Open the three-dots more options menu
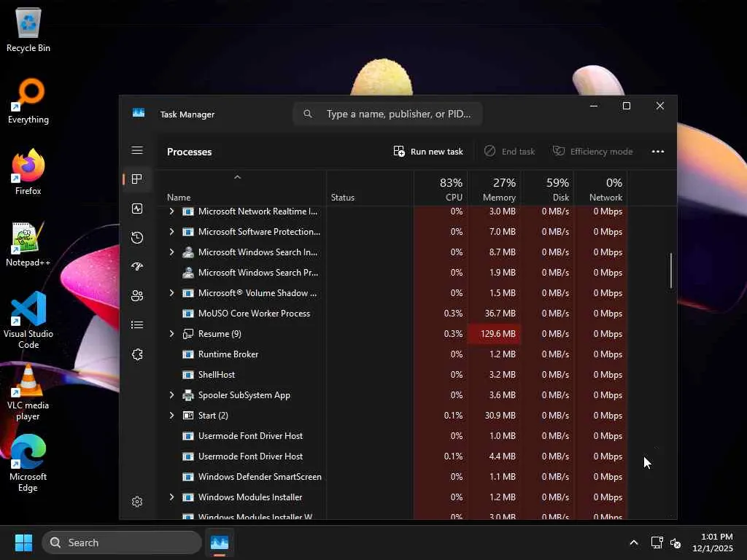Screen dimensions: 747x560 [658, 152]
